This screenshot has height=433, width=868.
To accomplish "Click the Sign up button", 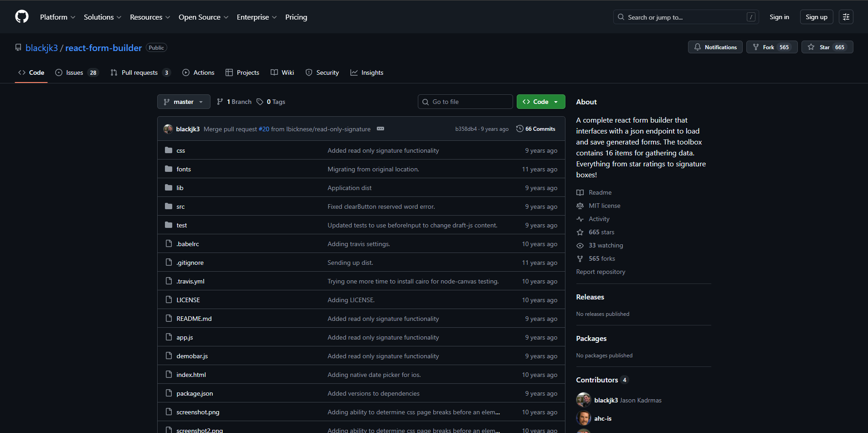I will click(817, 17).
